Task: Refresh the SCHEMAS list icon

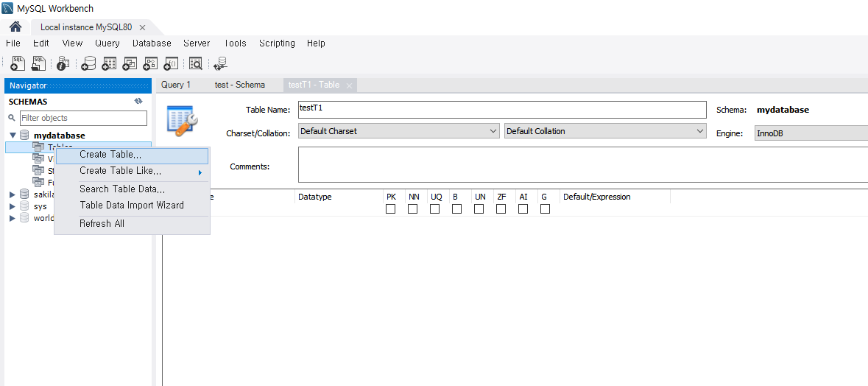Action: point(138,102)
